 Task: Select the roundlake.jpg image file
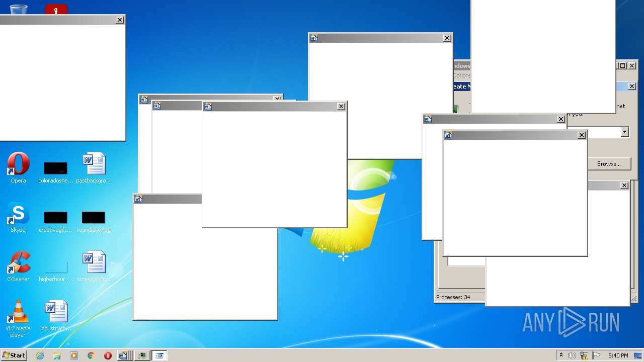pos(94,221)
